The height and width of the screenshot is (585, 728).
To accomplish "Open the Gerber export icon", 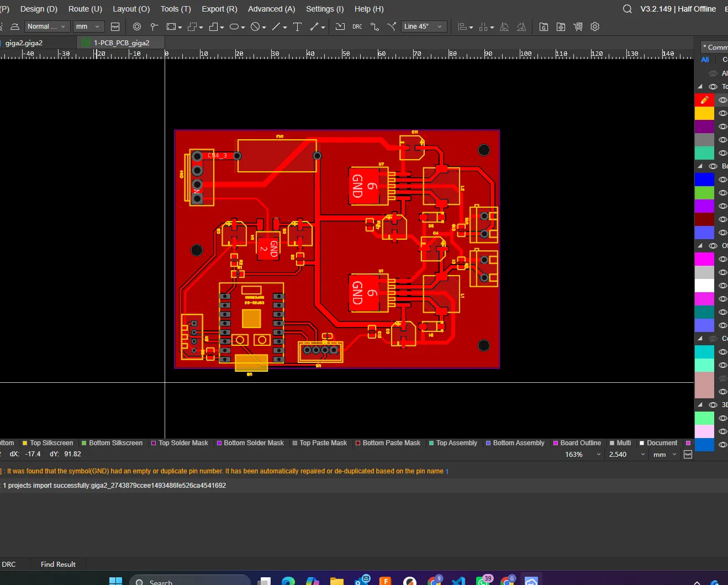I will pos(544,27).
